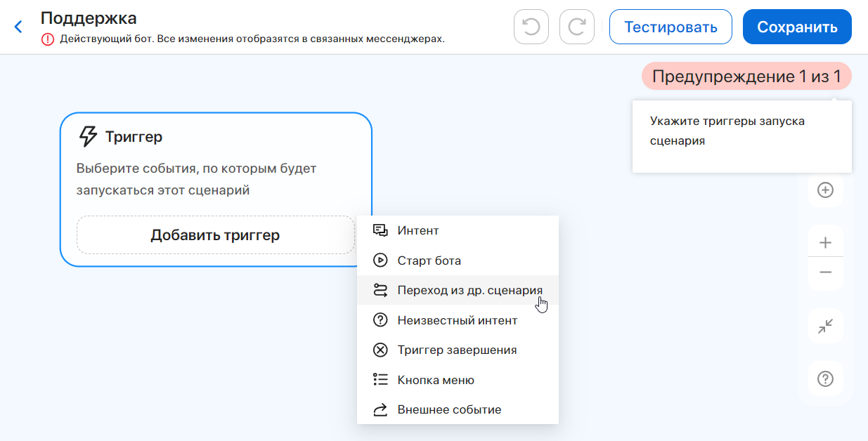This screenshot has width=868, height=441.
Task: Open the add-node plus circle icon
Action: coord(824,190)
